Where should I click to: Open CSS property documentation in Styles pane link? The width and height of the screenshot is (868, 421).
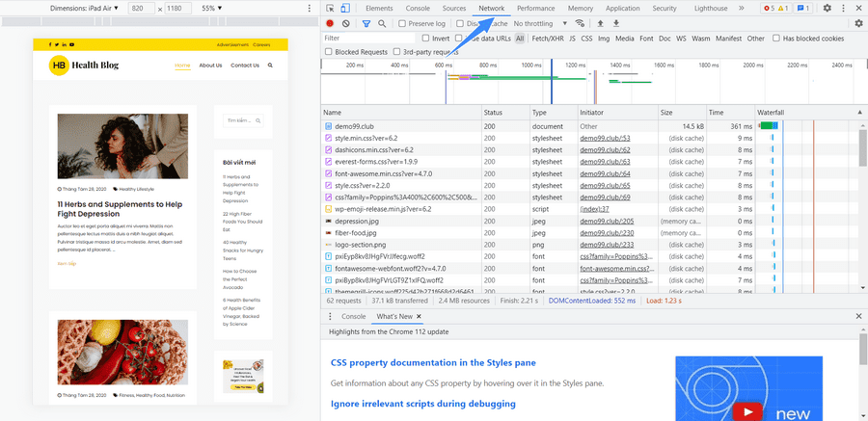(433, 363)
